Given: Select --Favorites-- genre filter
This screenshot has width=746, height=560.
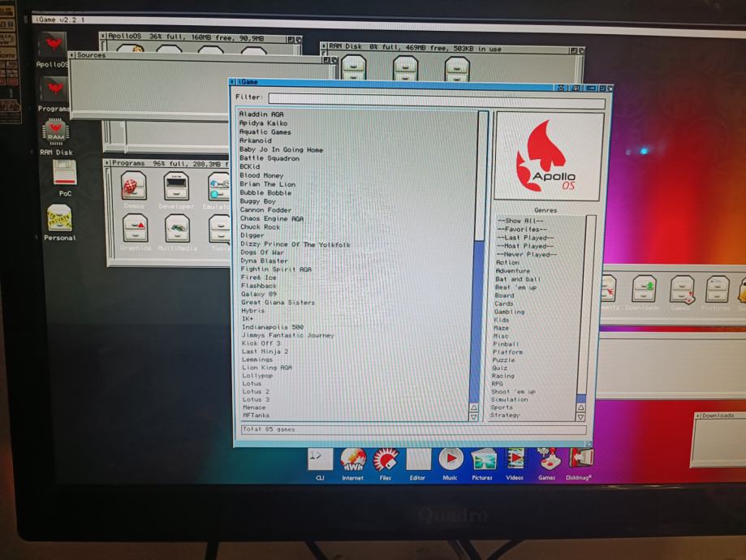Looking at the screenshot, I should pyautogui.click(x=522, y=229).
